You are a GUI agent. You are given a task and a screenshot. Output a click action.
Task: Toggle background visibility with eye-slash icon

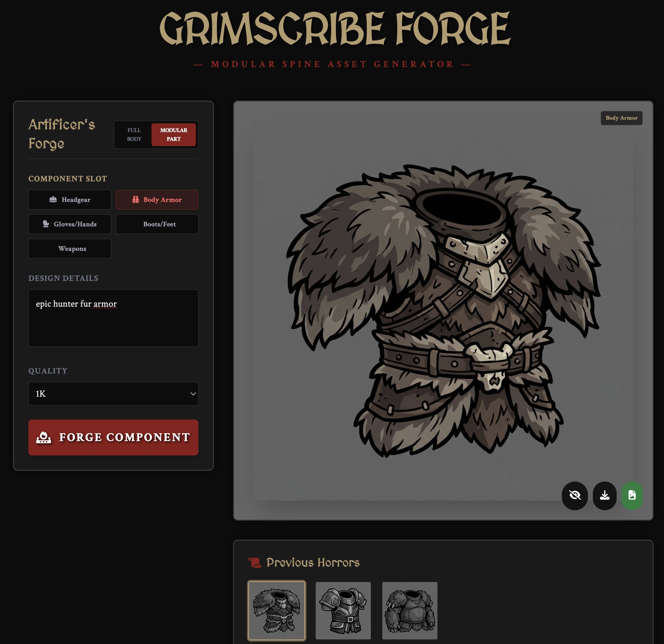pos(575,495)
